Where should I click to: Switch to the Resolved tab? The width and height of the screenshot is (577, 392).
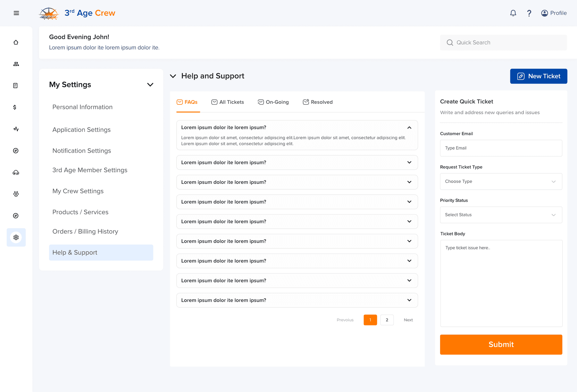[318, 102]
